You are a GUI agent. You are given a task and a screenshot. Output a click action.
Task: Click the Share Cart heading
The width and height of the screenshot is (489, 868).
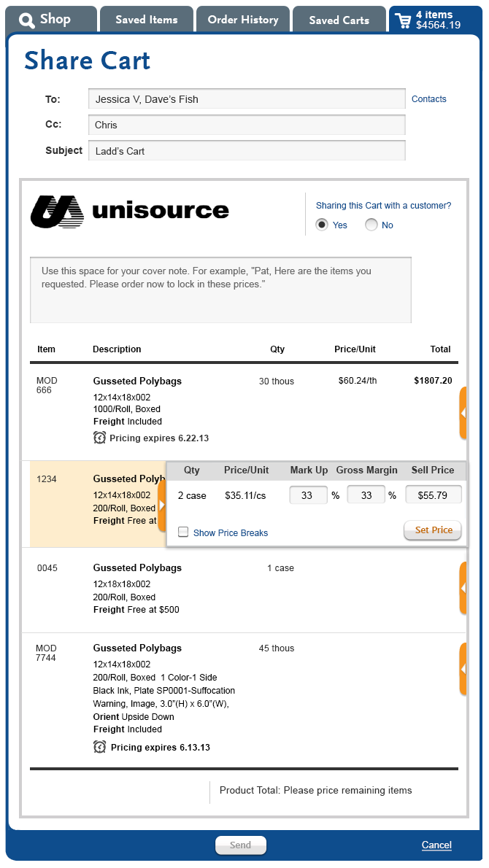click(88, 61)
